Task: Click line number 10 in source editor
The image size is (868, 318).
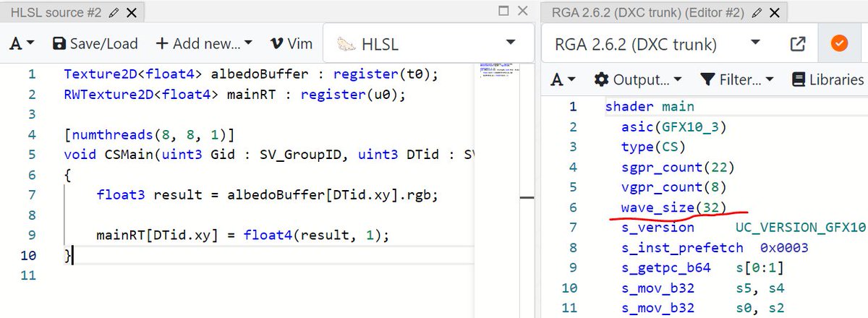Action: click(x=27, y=255)
